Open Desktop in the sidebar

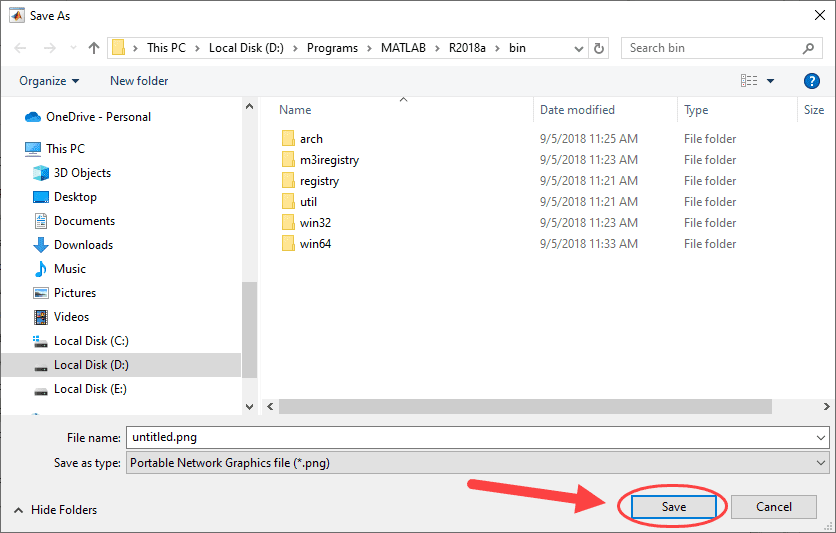(75, 197)
